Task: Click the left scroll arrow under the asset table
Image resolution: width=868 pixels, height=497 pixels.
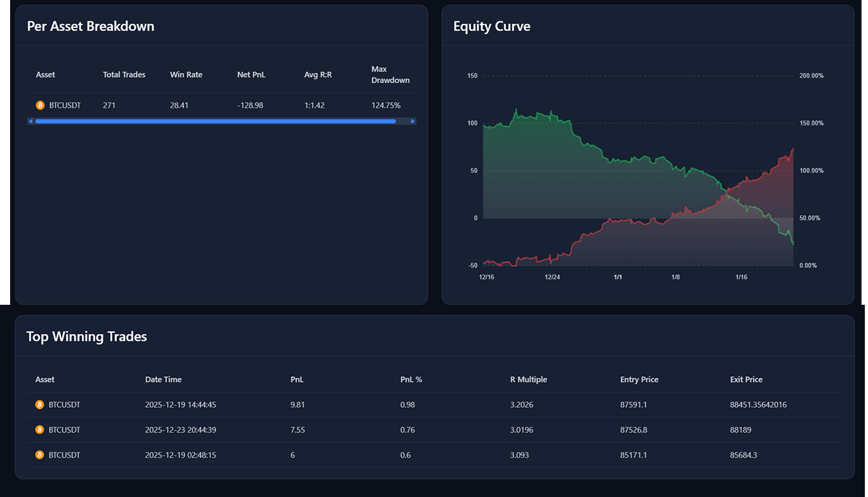Action: [x=30, y=121]
